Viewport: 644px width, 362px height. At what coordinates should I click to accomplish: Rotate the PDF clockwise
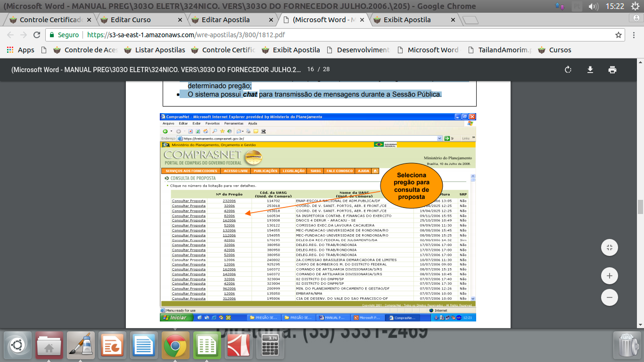568,70
